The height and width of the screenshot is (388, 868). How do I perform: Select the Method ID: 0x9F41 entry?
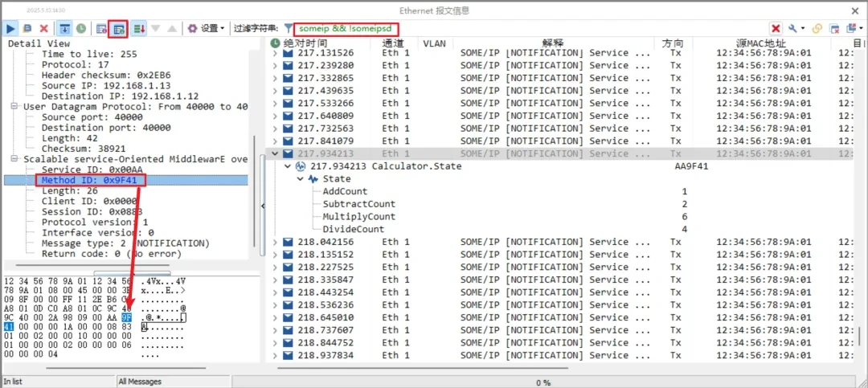point(89,181)
